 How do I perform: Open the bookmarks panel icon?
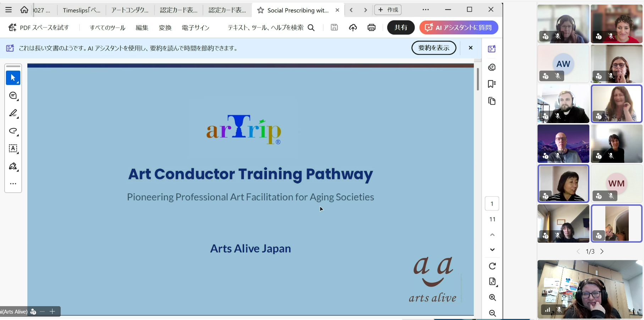pos(492,84)
